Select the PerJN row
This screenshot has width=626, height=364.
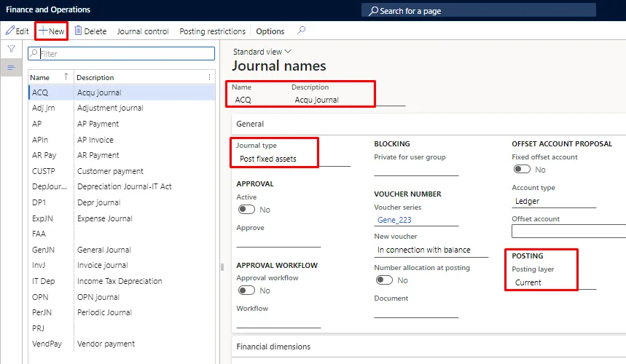coord(122,312)
